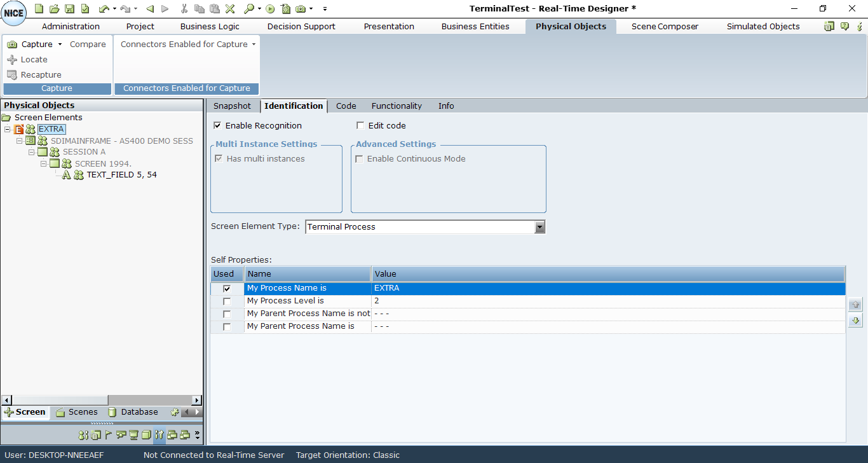Click the Compare button
868x463 pixels.
[88, 45]
